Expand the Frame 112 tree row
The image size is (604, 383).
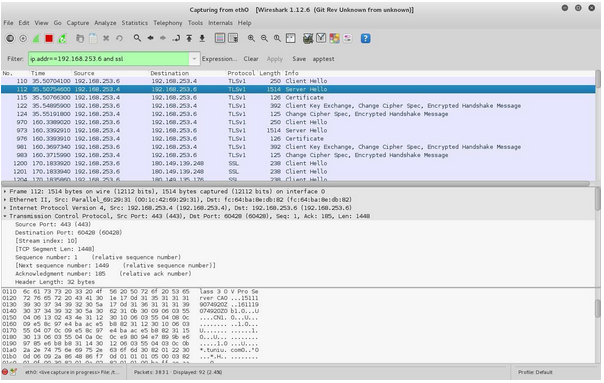pos(5,192)
